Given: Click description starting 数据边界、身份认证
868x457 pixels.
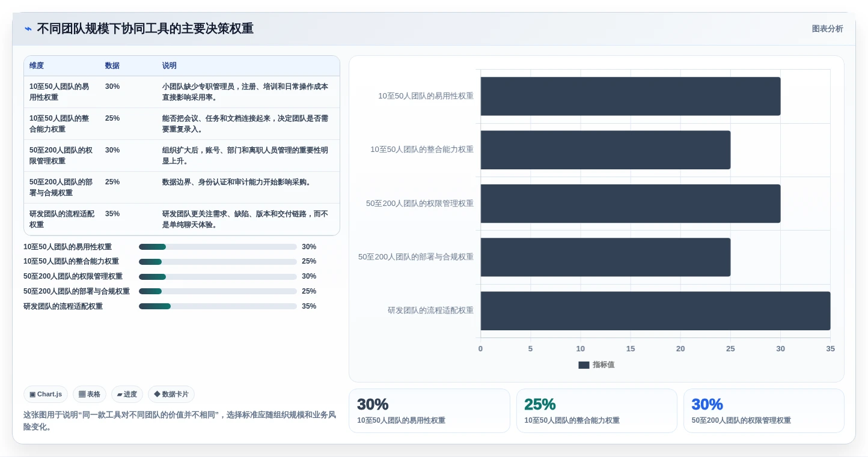Looking at the screenshot, I should [x=237, y=182].
